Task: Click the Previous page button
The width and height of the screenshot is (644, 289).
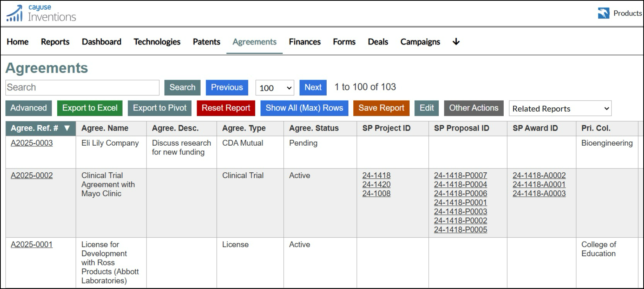Action: [x=227, y=87]
